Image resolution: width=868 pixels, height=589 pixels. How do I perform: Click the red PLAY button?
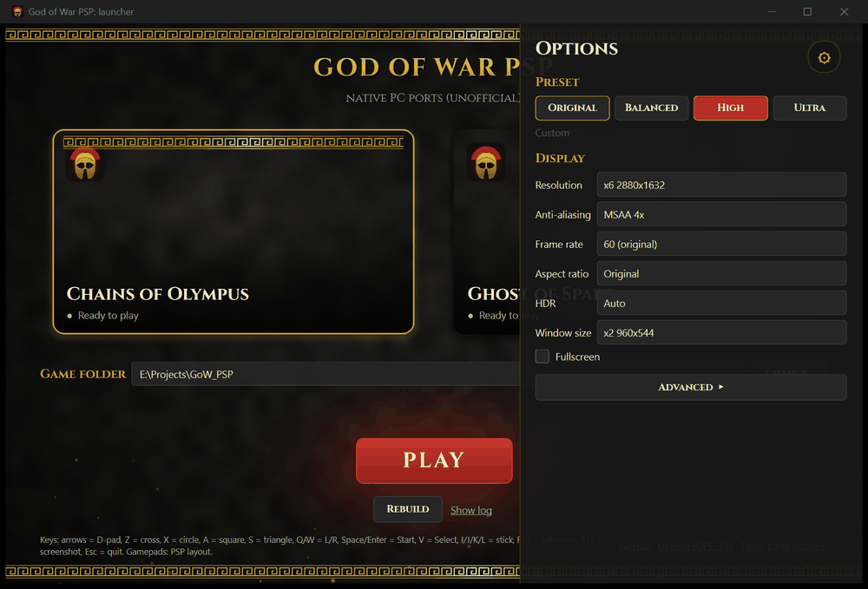click(x=434, y=460)
